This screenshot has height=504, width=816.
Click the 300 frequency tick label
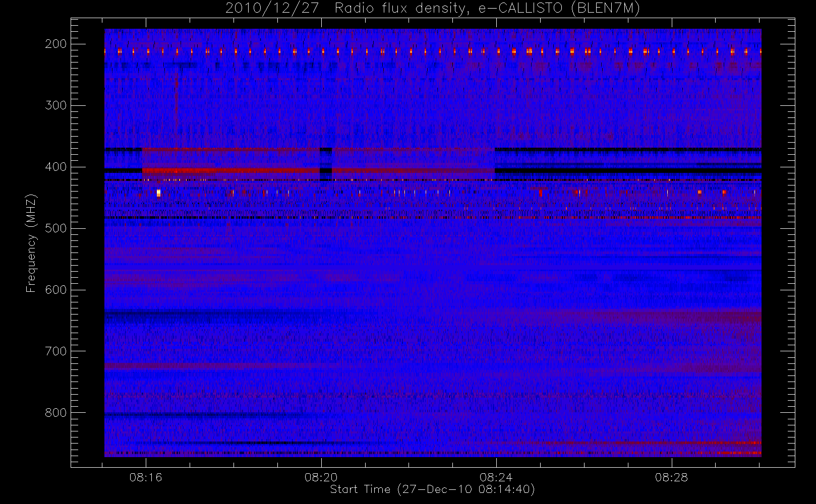click(55, 105)
